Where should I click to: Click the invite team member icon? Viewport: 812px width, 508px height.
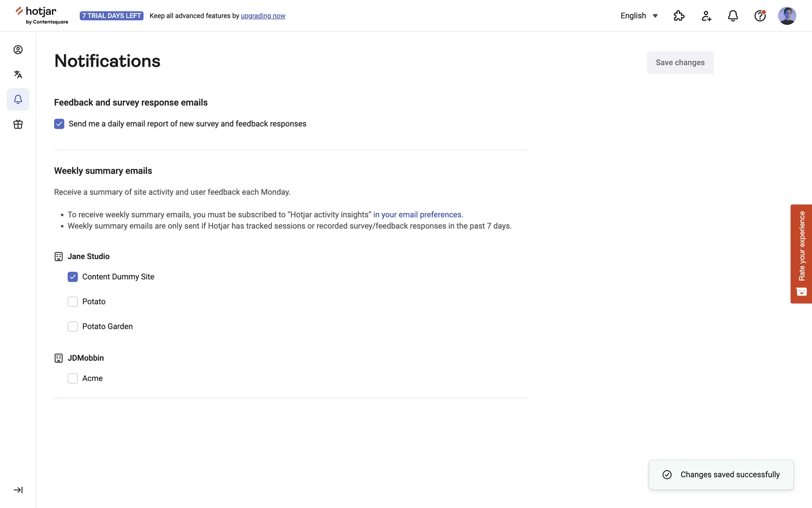click(x=706, y=16)
